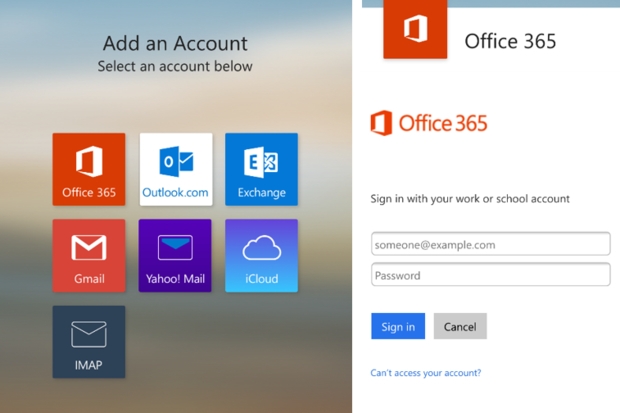Click the cloud icon on the iCloud tile
The image size is (620, 413).
(x=261, y=247)
